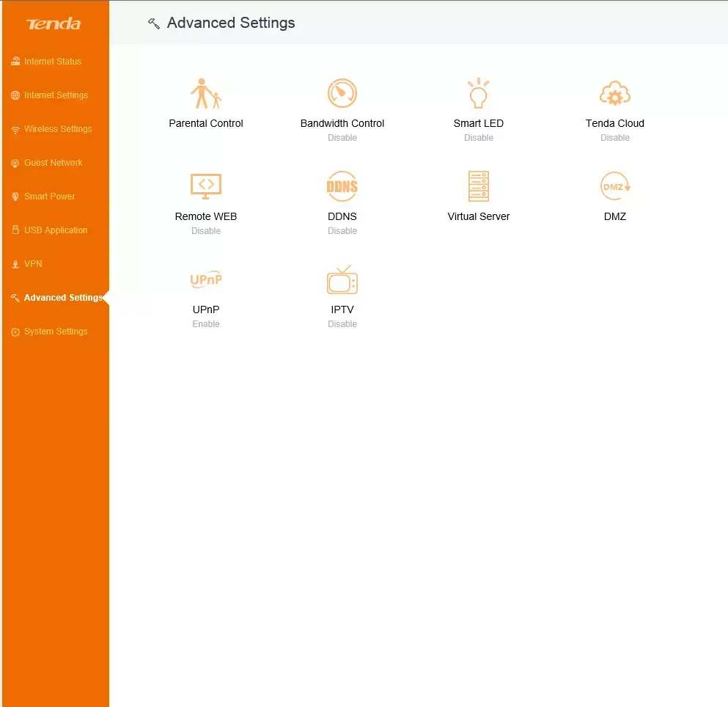Open the Remote WEB monitor icon
Viewport: 728px width, 707px height.
tap(206, 186)
